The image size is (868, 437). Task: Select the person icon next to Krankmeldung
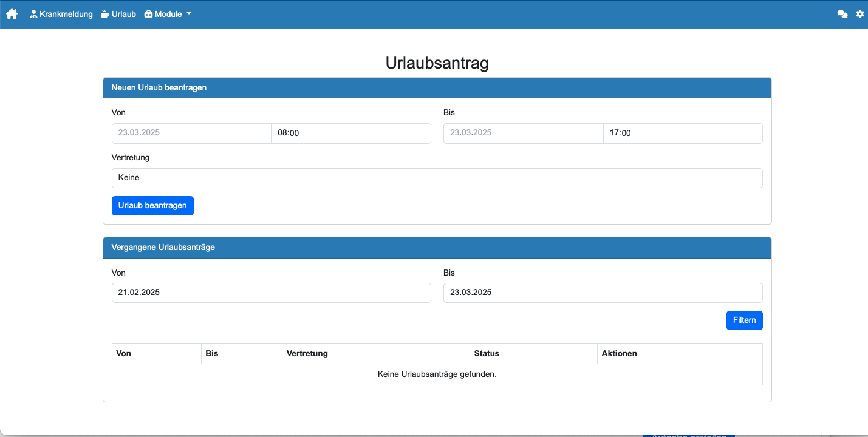click(x=33, y=13)
